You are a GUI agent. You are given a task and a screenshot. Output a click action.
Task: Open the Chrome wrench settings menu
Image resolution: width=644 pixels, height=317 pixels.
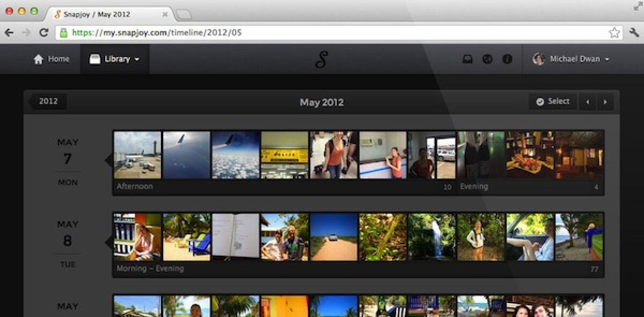[x=634, y=32]
